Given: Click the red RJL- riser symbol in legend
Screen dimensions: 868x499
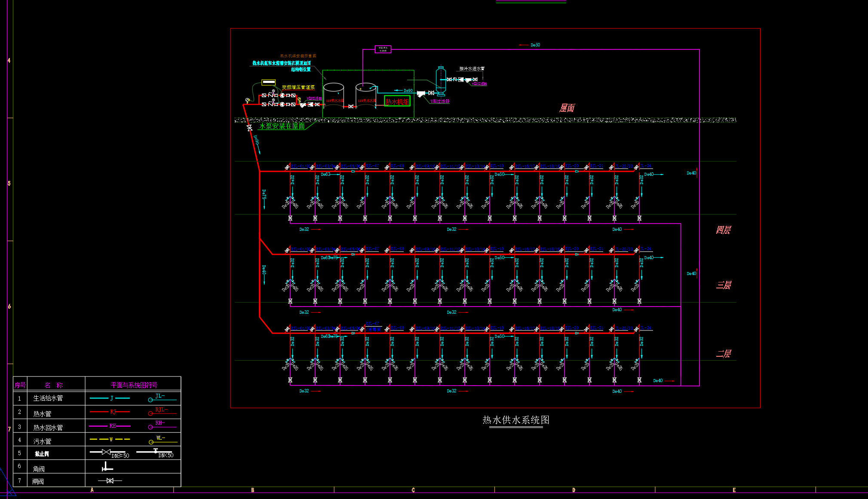Looking at the screenshot, I should click(162, 411).
